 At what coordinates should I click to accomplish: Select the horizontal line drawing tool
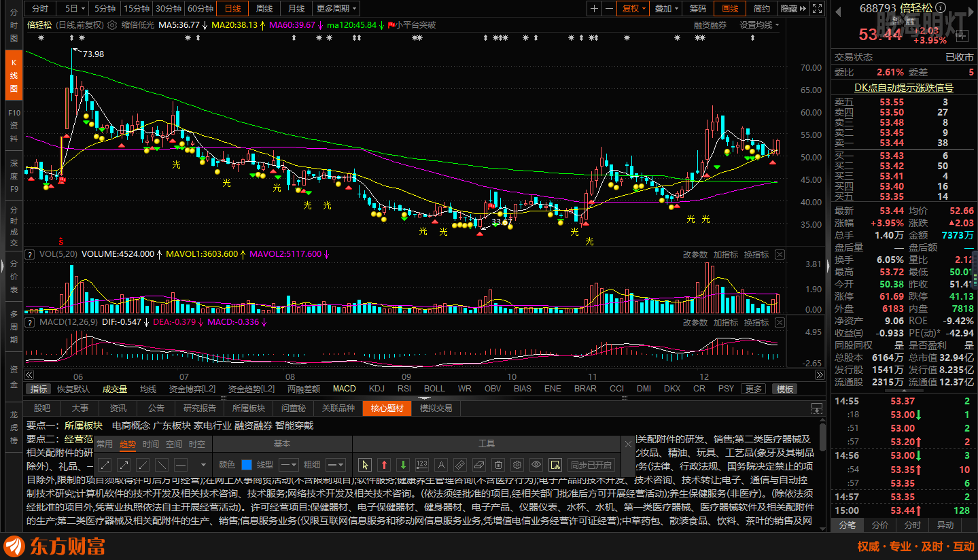pos(181,465)
